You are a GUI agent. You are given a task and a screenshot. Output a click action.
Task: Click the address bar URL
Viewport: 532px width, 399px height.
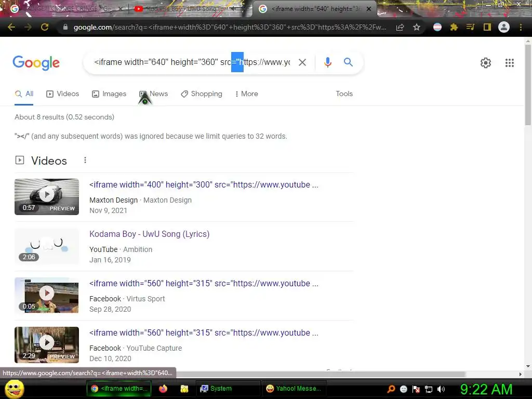pos(230,27)
